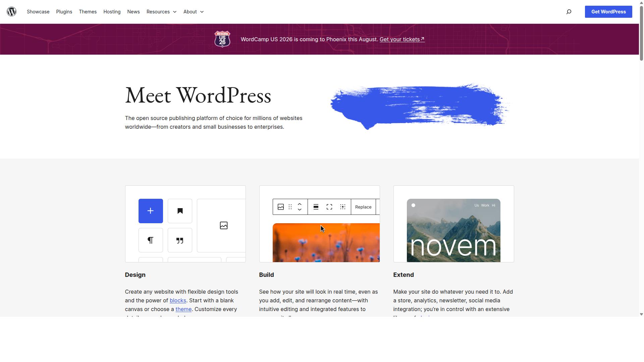
Task: Click the fullscreen icon in Build toolbar
Action: pyautogui.click(x=329, y=207)
